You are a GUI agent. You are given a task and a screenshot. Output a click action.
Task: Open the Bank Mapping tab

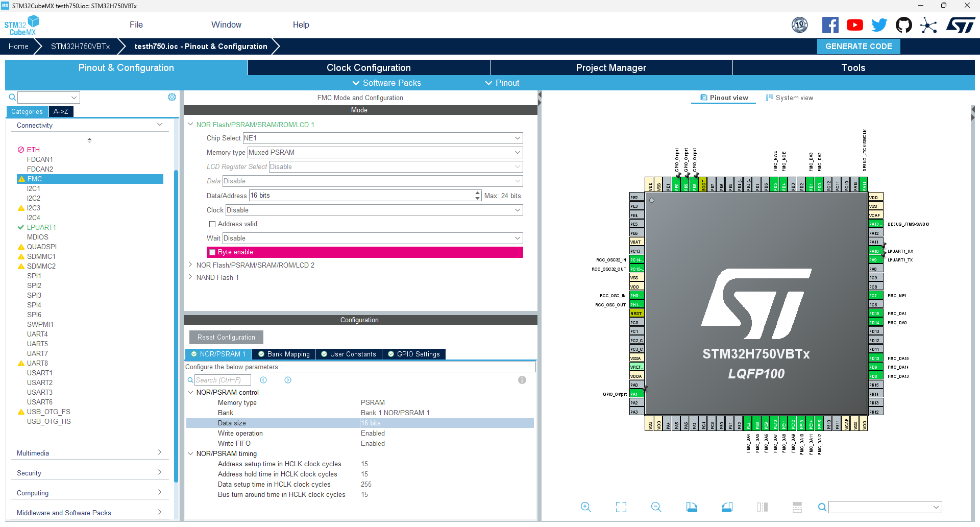(x=284, y=354)
